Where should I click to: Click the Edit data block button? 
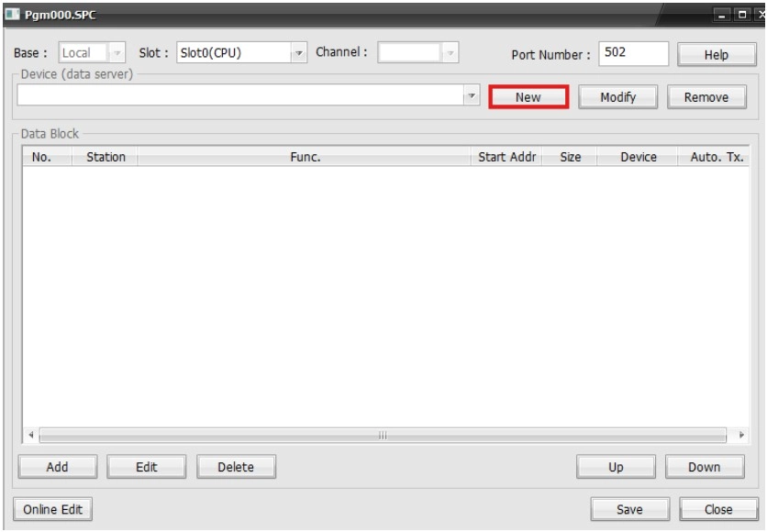(x=146, y=467)
